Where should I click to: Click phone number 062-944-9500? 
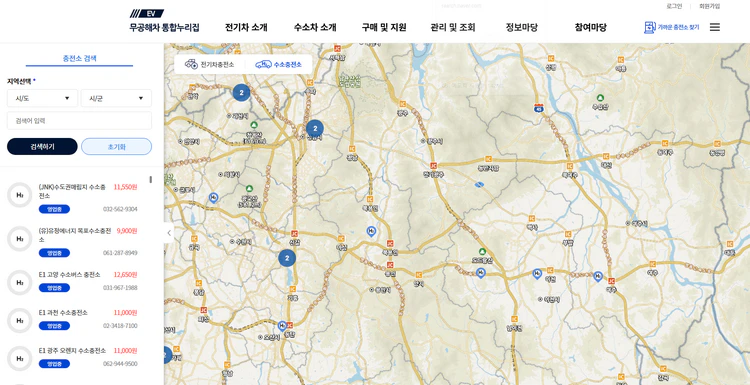[120, 364]
